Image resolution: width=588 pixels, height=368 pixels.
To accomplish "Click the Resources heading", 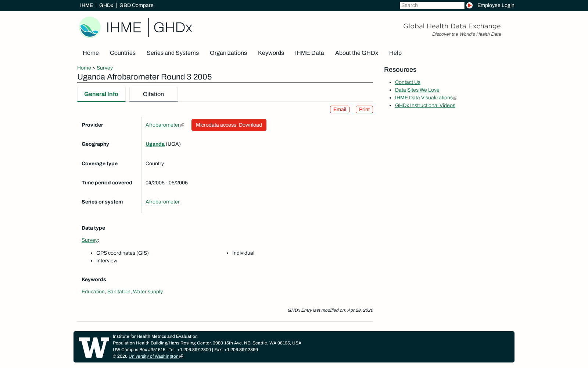I will point(400,70).
